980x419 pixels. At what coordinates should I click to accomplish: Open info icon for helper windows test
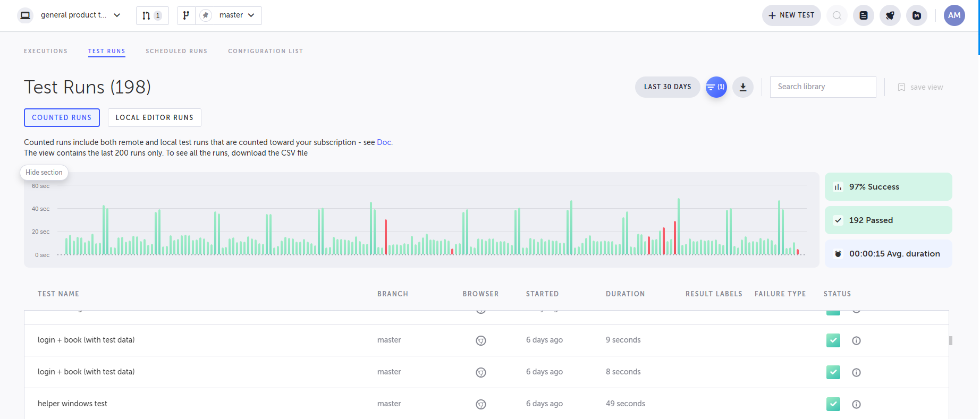(856, 404)
